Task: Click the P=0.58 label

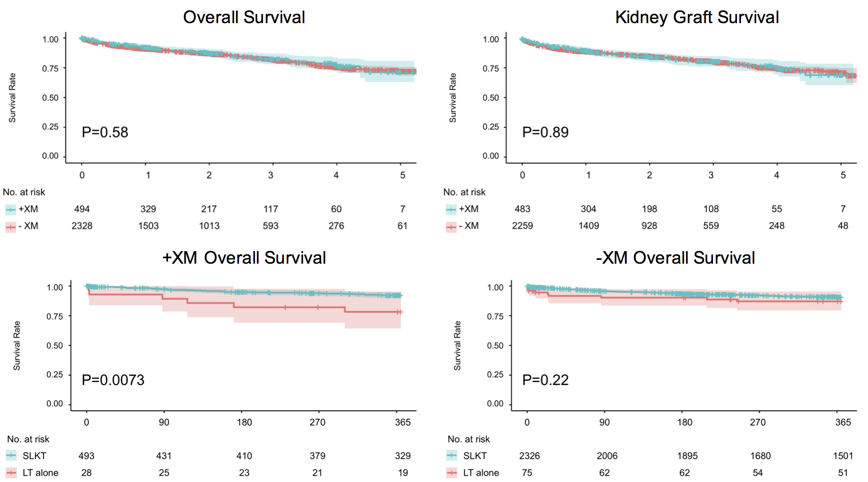Action: click(x=105, y=133)
